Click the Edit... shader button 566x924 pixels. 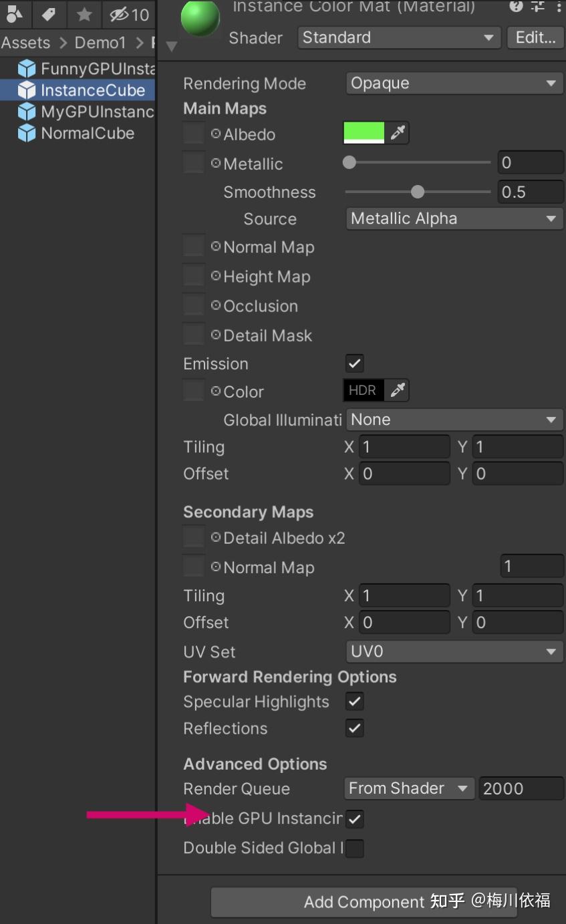[x=535, y=37]
